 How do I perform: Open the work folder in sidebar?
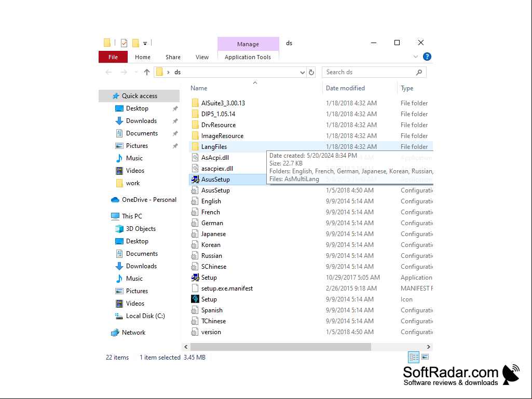[133, 183]
